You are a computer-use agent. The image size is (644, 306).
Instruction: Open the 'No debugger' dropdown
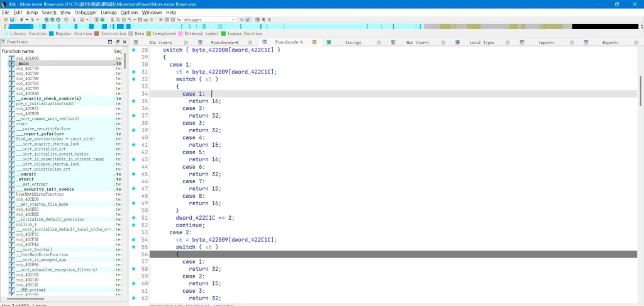[233, 20]
